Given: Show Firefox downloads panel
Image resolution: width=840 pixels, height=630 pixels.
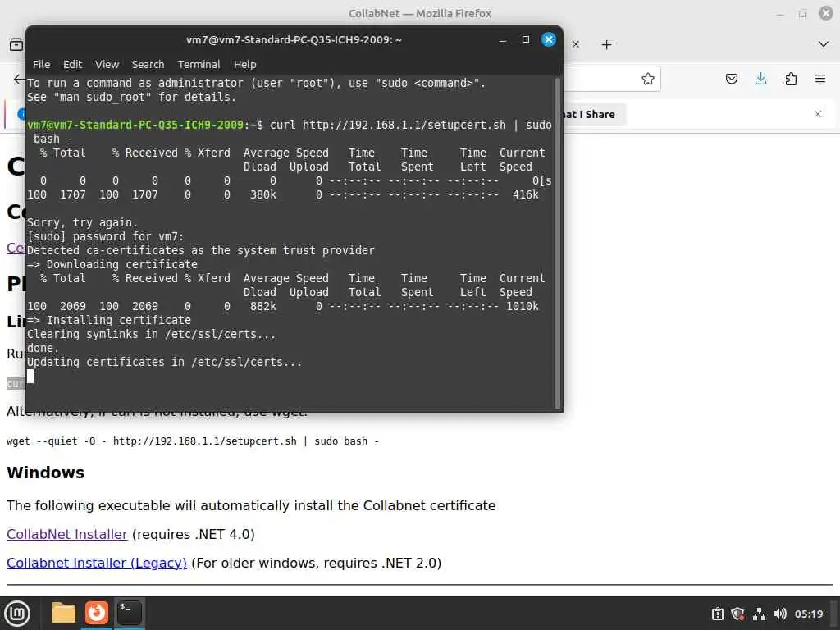Looking at the screenshot, I should [x=760, y=80].
